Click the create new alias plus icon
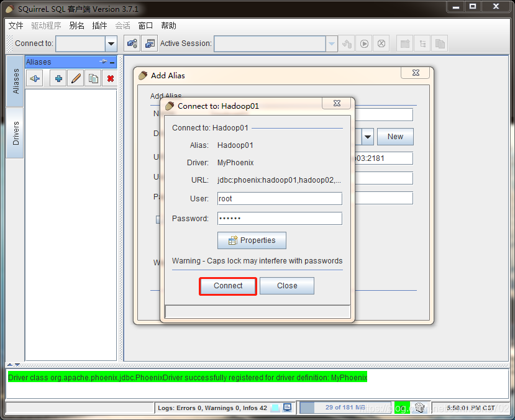 58,78
